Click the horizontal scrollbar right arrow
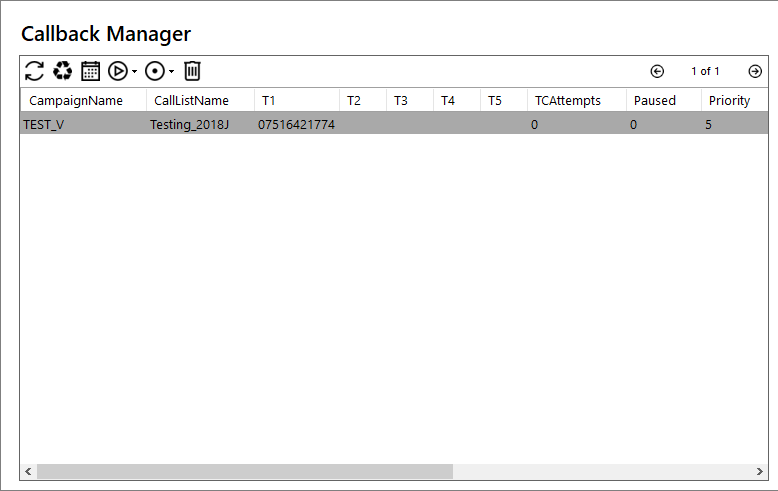778x491 pixels. pos(760,471)
